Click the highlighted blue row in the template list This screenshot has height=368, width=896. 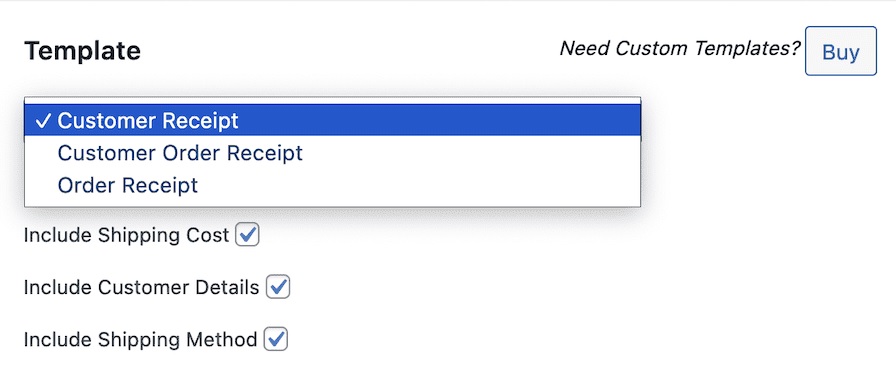coord(333,121)
